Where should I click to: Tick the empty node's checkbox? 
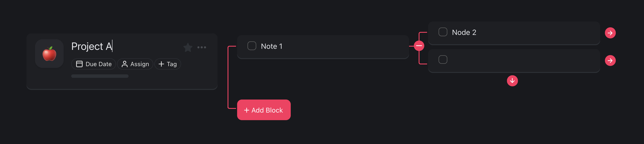443,60
